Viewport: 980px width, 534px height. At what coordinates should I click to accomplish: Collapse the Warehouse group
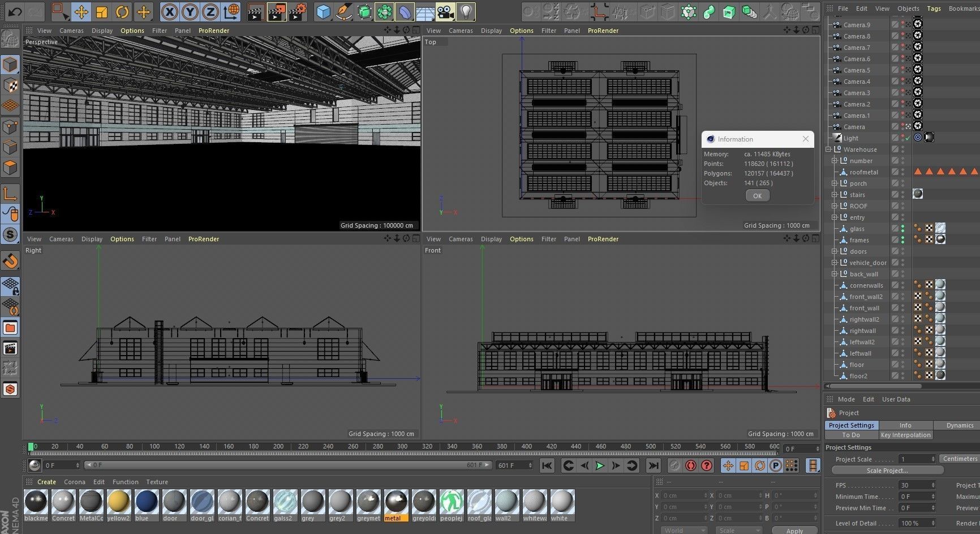[x=828, y=149]
